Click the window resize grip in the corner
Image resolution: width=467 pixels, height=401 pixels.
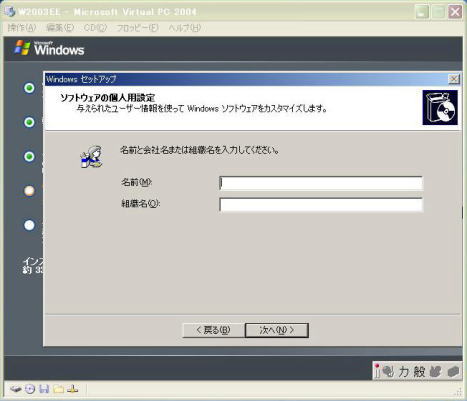[x=459, y=392]
